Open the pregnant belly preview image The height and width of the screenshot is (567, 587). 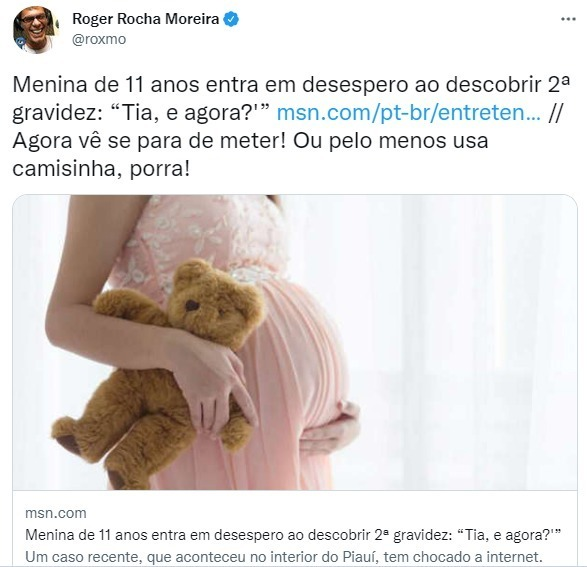[295, 342]
